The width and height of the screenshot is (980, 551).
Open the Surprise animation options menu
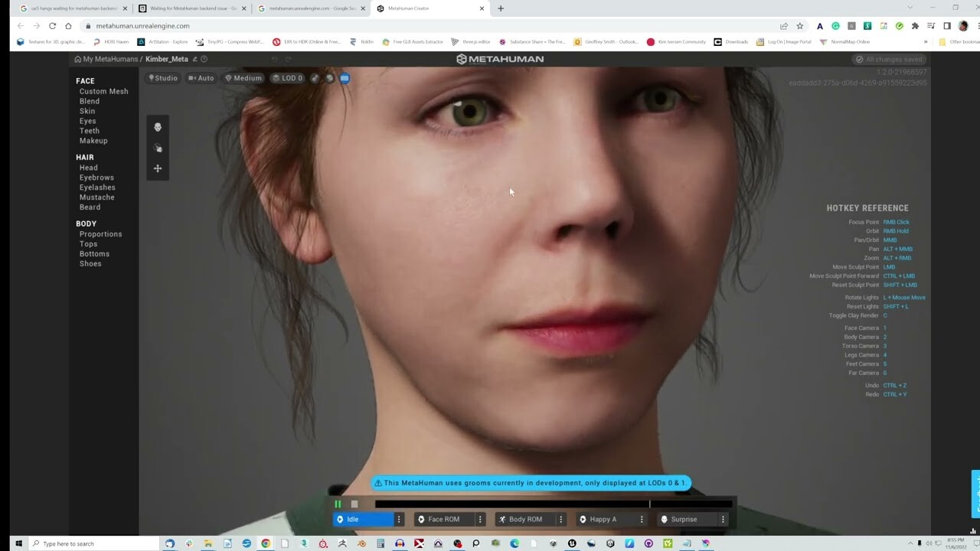click(722, 519)
